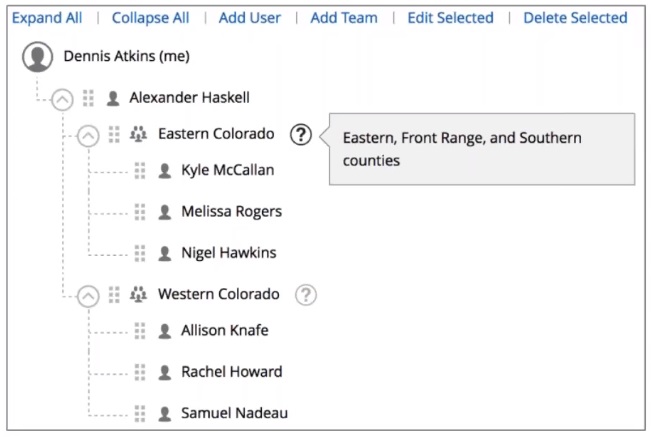Click Collapse All link
Screen dimensions: 651x437
pyautogui.click(x=151, y=18)
